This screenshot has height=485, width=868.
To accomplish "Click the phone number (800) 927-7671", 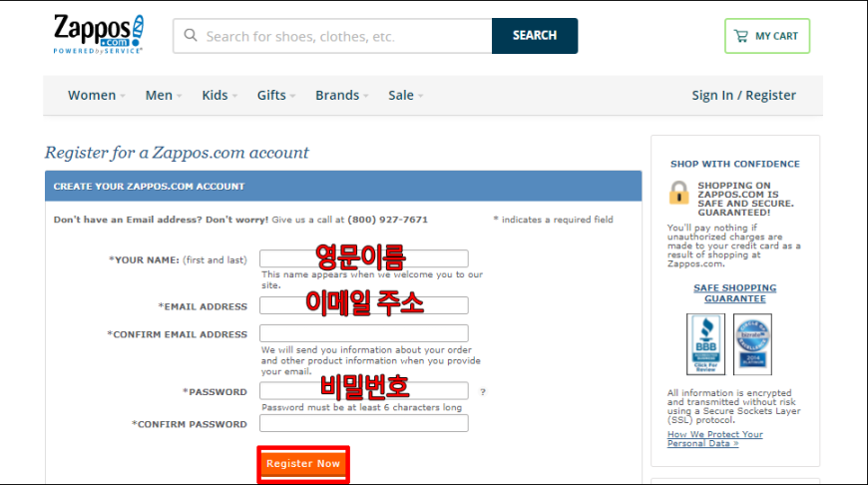I will pos(387,220).
